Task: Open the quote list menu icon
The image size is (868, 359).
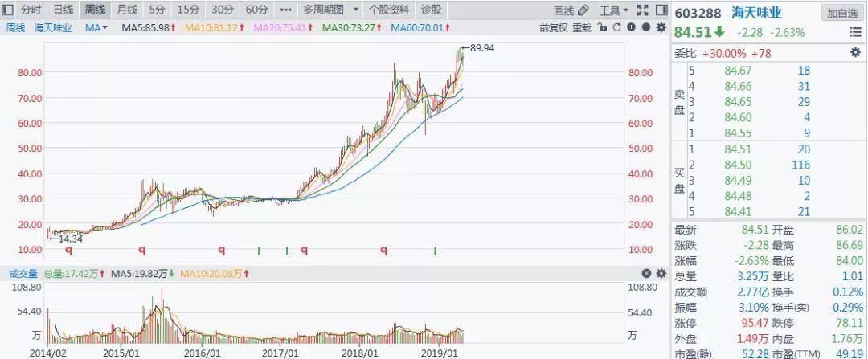Action: click(x=855, y=32)
